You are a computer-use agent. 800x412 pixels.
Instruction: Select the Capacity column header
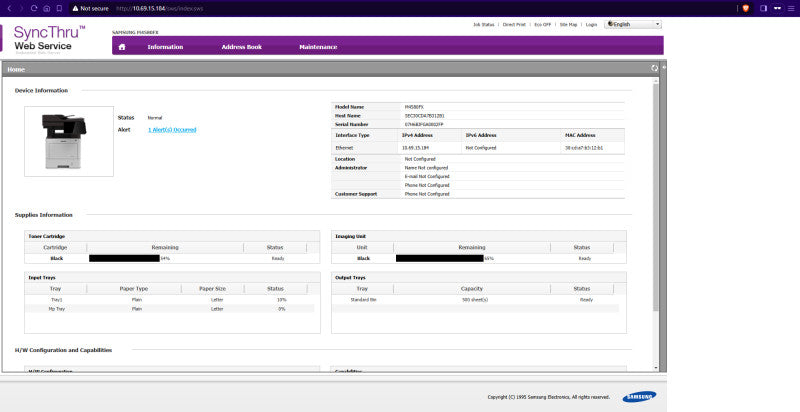pyautogui.click(x=472, y=289)
